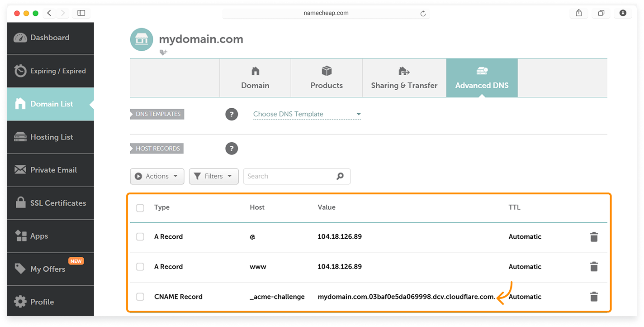Open the Filters dropdown
Image resolution: width=644 pixels, height=327 pixels.
coord(213,176)
